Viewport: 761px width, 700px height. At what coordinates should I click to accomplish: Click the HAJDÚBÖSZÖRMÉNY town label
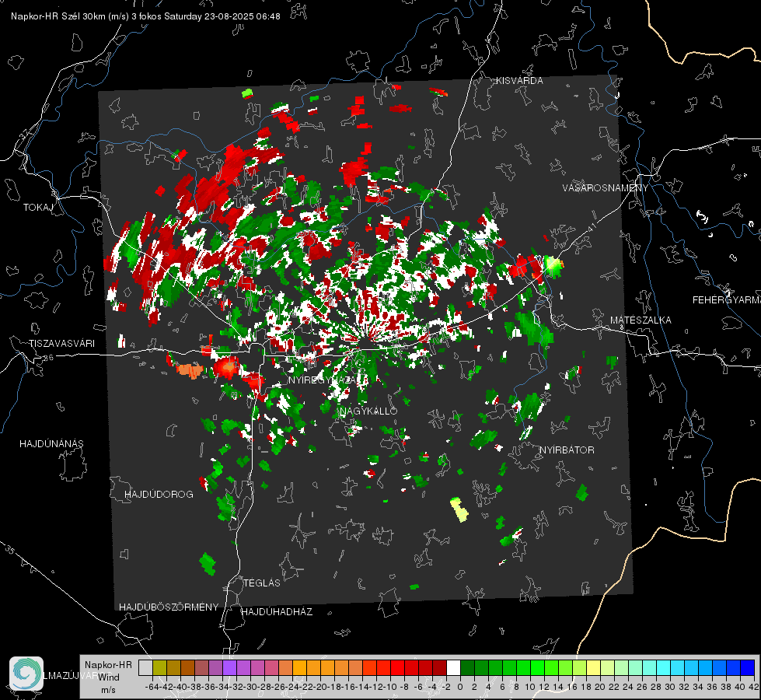169,607
